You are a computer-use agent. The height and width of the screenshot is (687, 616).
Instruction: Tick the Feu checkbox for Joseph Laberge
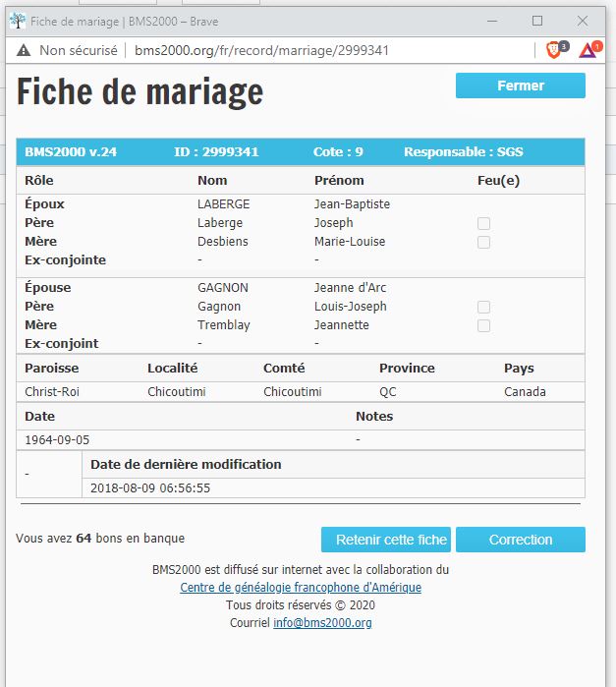click(x=483, y=223)
